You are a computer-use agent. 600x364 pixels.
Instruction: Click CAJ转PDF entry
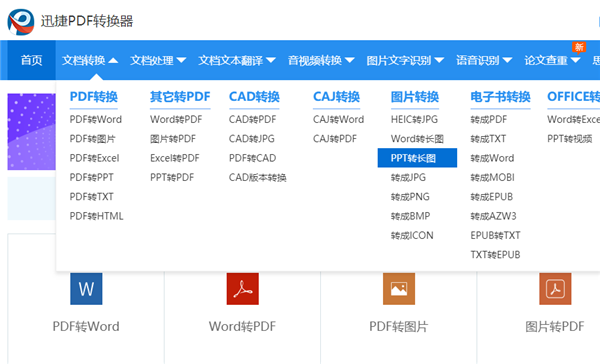[x=335, y=139]
